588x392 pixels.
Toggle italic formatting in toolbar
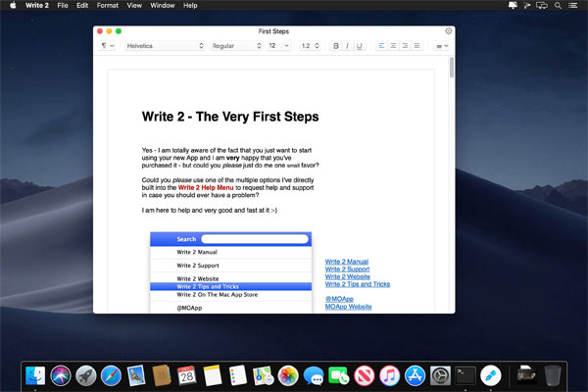click(x=347, y=46)
